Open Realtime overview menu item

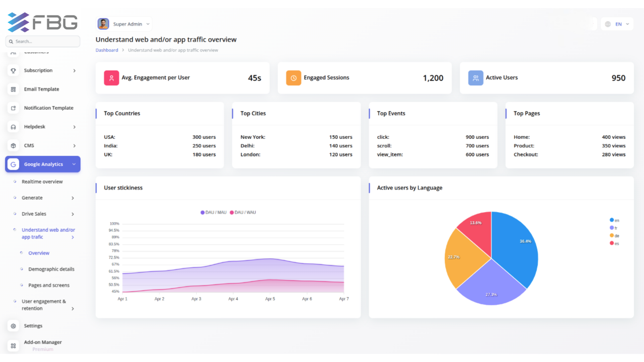[x=42, y=182]
